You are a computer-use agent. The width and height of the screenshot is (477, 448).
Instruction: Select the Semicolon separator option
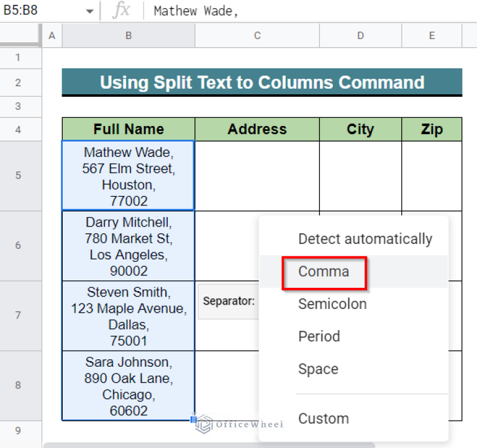pos(332,304)
